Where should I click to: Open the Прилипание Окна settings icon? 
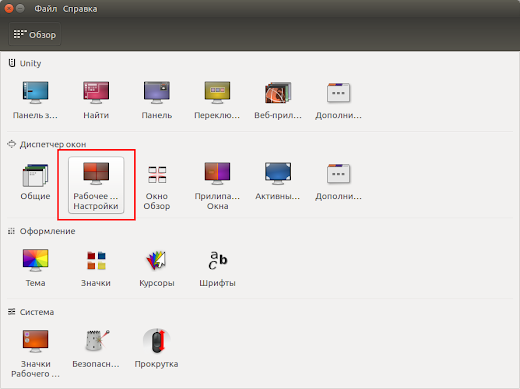click(217, 186)
